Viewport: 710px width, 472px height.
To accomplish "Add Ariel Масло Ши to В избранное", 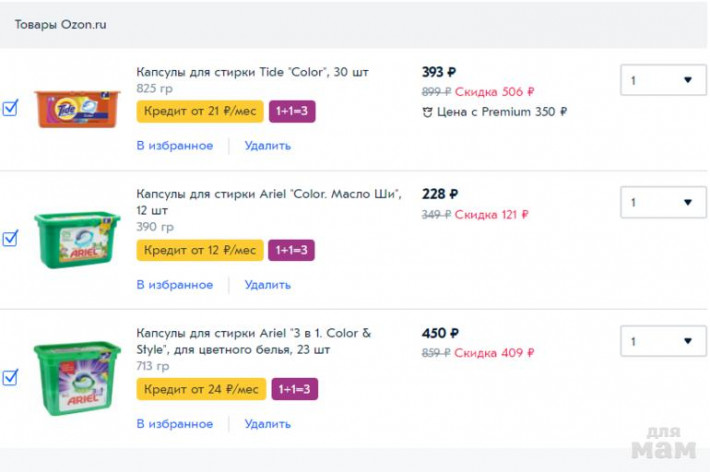I will [x=174, y=284].
